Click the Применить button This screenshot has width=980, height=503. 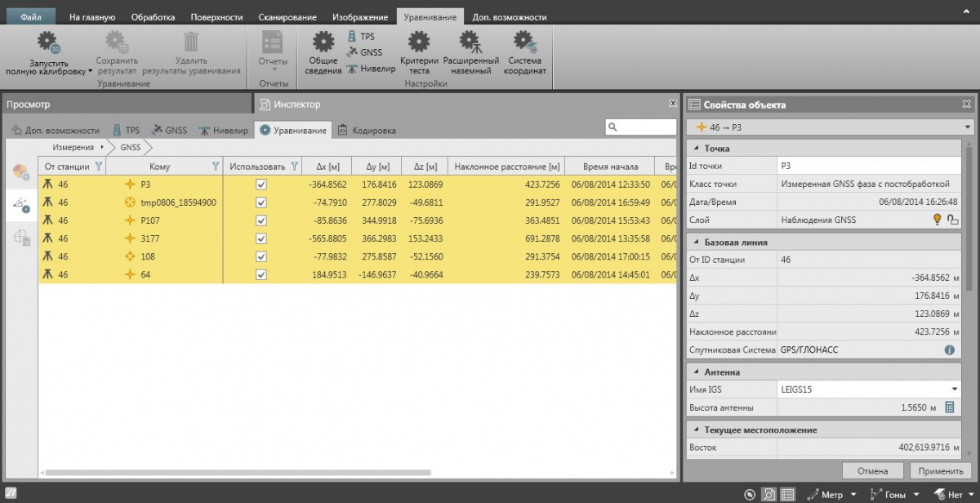point(941,470)
